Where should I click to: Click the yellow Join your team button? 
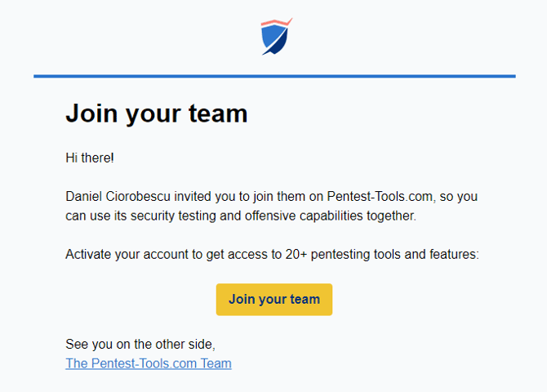point(274,300)
